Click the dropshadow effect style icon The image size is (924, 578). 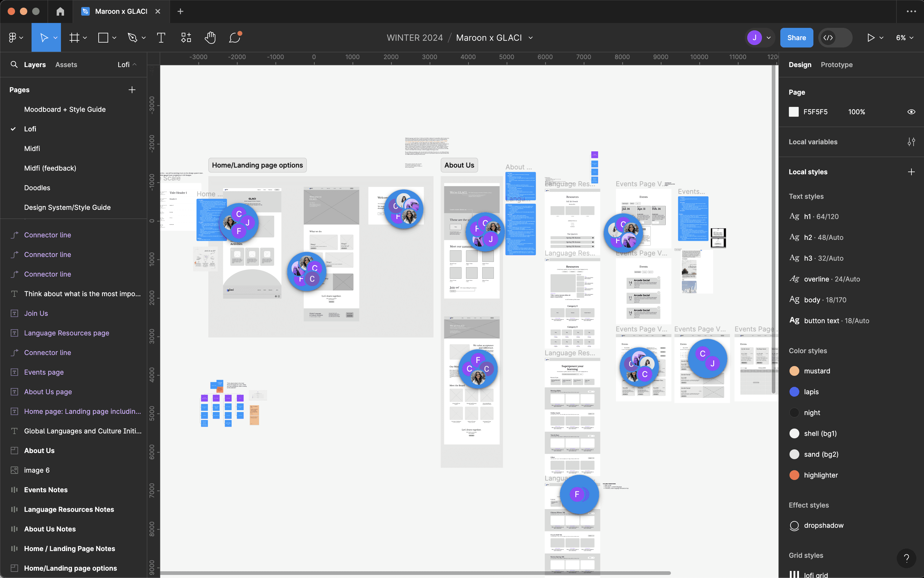point(794,526)
